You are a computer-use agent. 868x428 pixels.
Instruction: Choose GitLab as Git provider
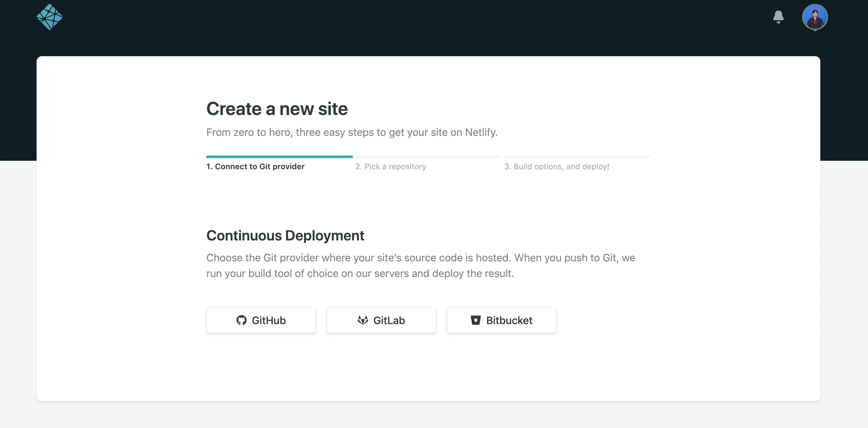click(389, 320)
